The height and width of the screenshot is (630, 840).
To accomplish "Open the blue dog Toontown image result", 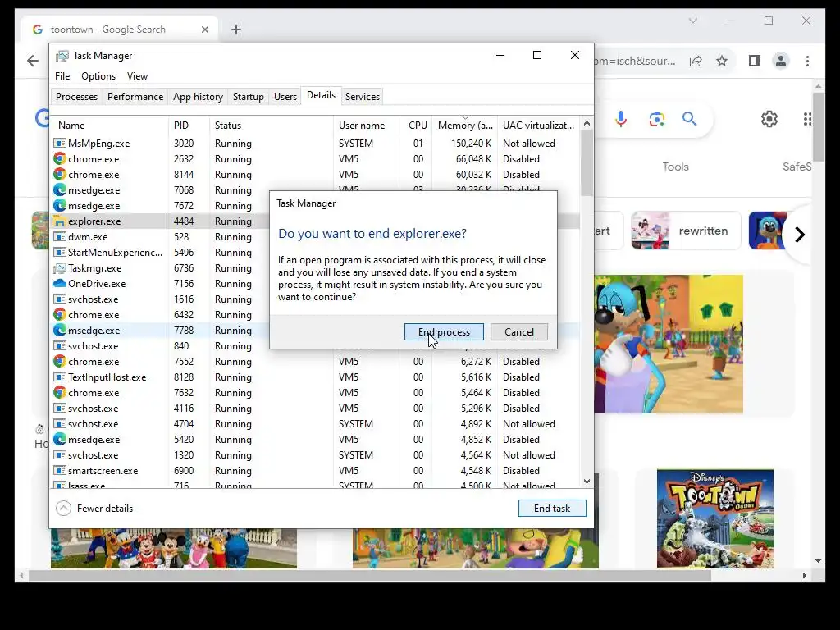I will pos(668,344).
